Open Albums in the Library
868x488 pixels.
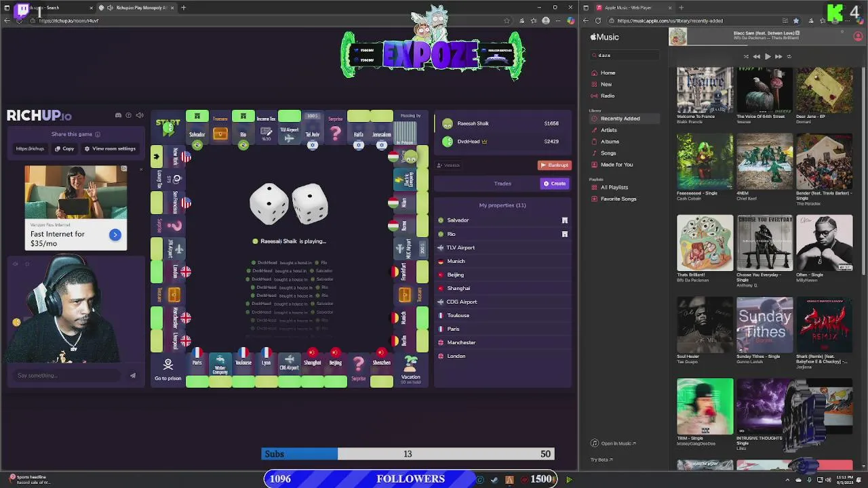[x=610, y=142]
